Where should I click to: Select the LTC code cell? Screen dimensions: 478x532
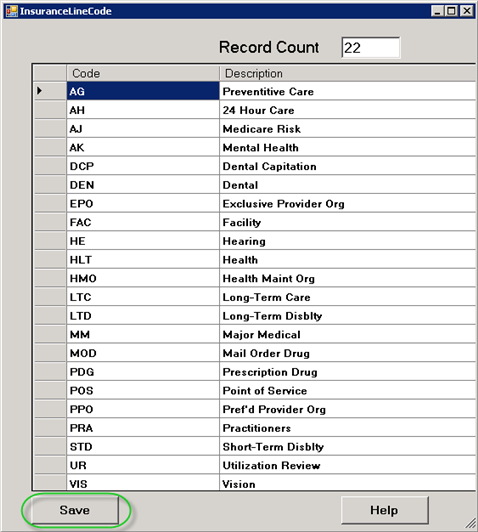[x=143, y=297]
